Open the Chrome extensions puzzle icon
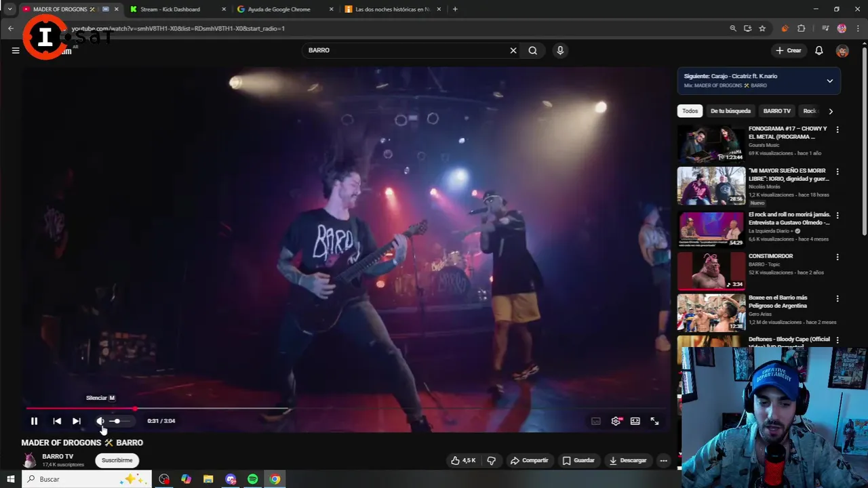The height and width of the screenshot is (488, 868). click(x=802, y=28)
